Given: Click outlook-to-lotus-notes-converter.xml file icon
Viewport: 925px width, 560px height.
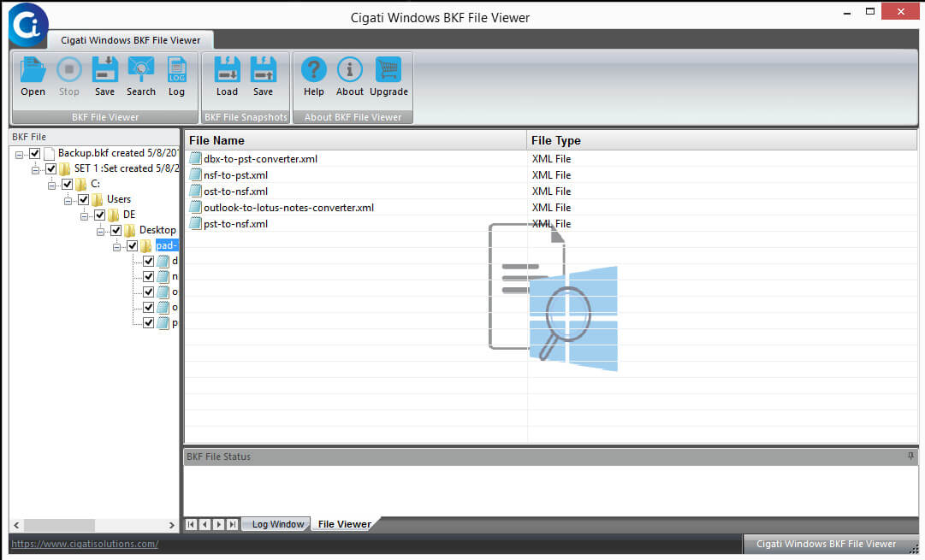Looking at the screenshot, I should (195, 208).
